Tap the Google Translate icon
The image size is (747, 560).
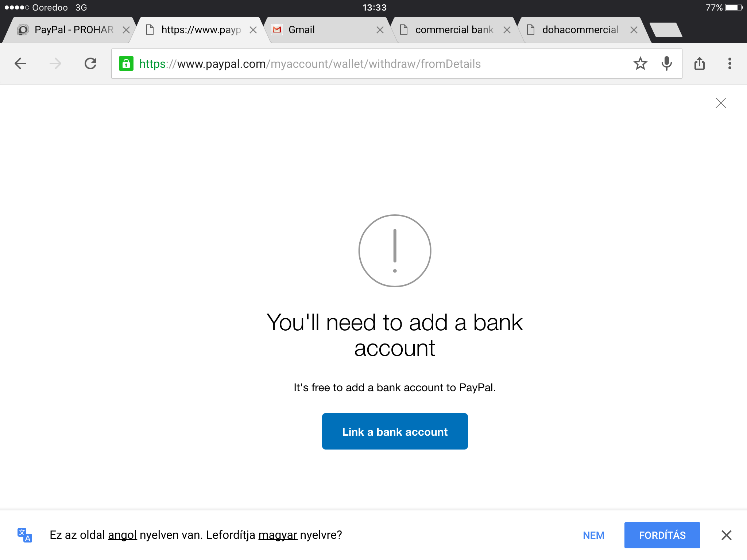(x=25, y=535)
